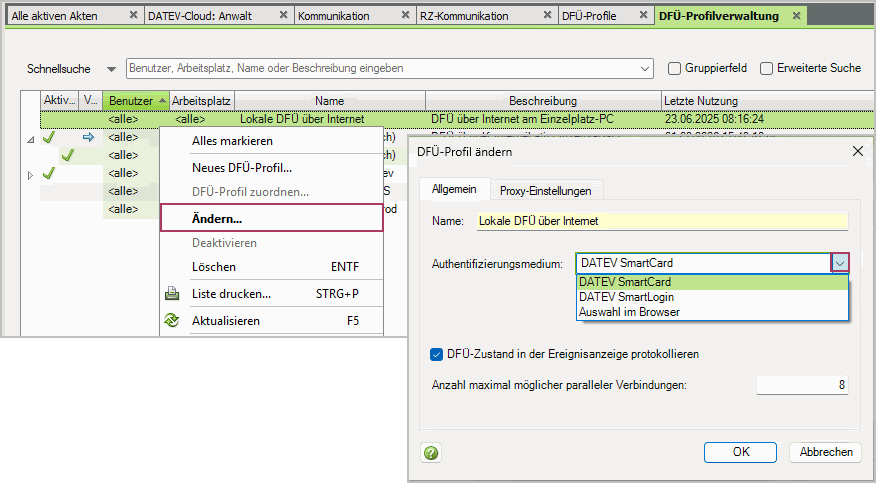This screenshot has width=876, height=483.
Task: Click the green checkmark in the second row
Action: 49,137
